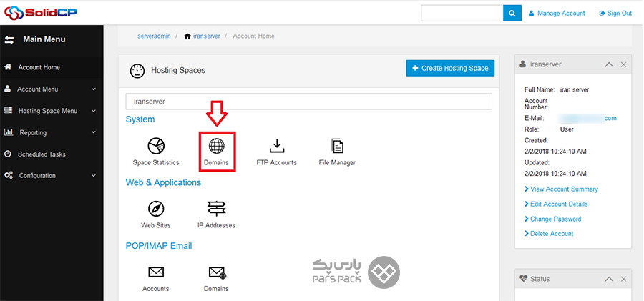Open the View Account Summary link
Screen dimensions: 644x301
tap(564, 189)
